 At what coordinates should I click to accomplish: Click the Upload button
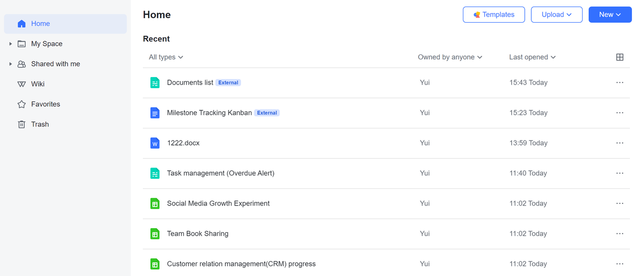click(556, 15)
